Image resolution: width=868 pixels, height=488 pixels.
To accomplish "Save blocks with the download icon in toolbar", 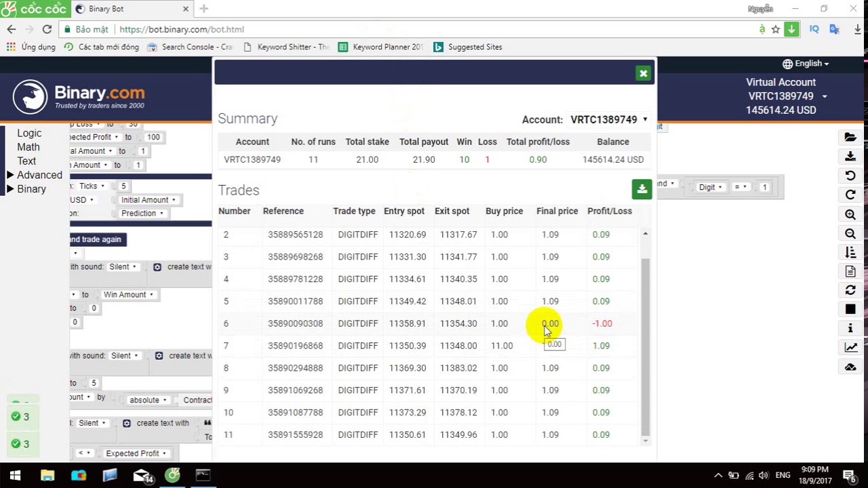I will (850, 156).
